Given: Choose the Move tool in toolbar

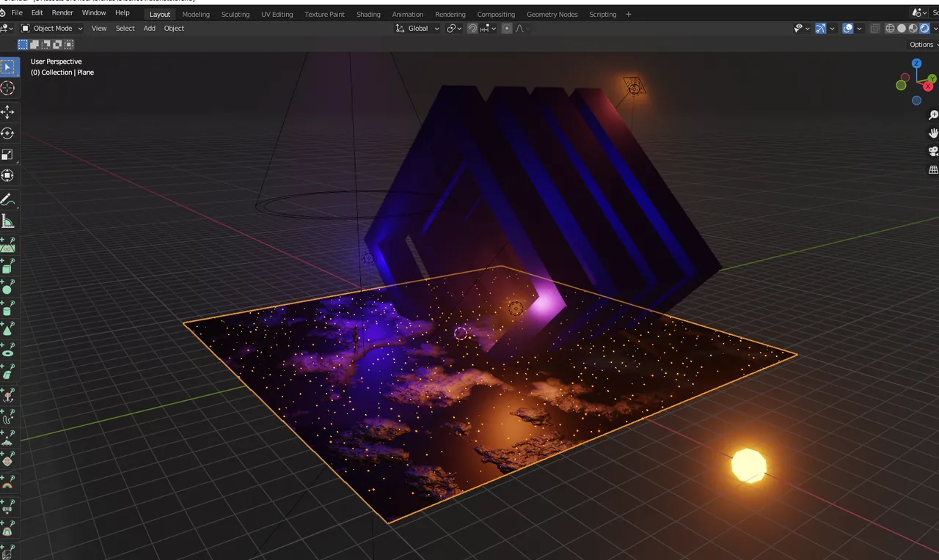Looking at the screenshot, I should [8, 112].
